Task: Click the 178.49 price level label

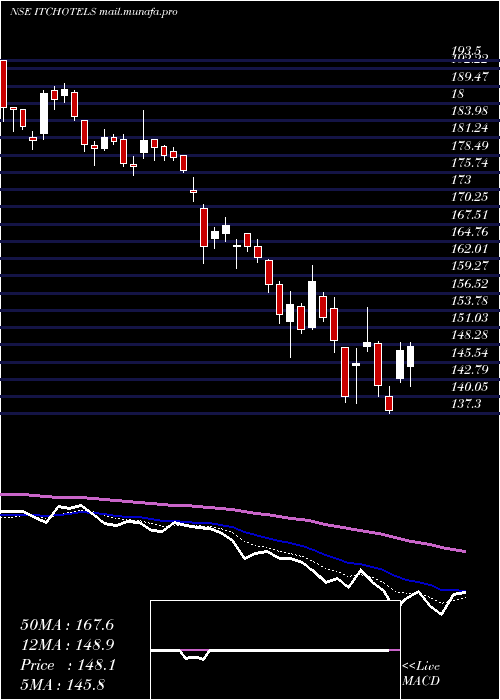Action: point(470,146)
